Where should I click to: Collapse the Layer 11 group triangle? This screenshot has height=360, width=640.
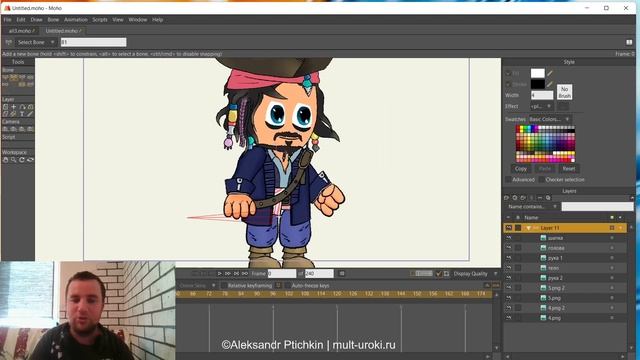528,228
